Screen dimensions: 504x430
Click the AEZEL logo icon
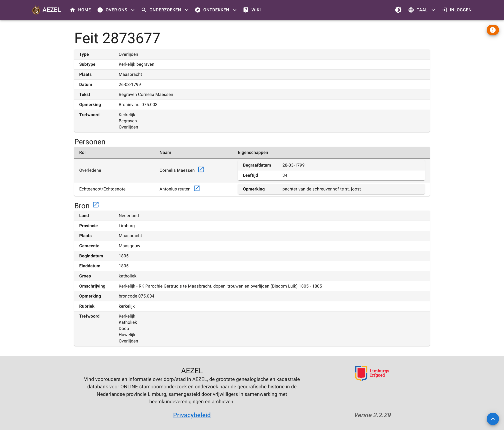pyautogui.click(x=36, y=10)
